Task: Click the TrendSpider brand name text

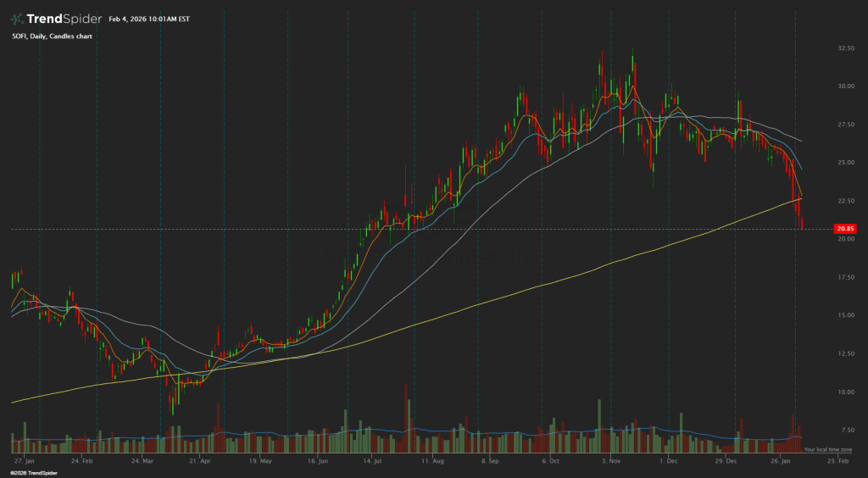Action: [x=63, y=19]
